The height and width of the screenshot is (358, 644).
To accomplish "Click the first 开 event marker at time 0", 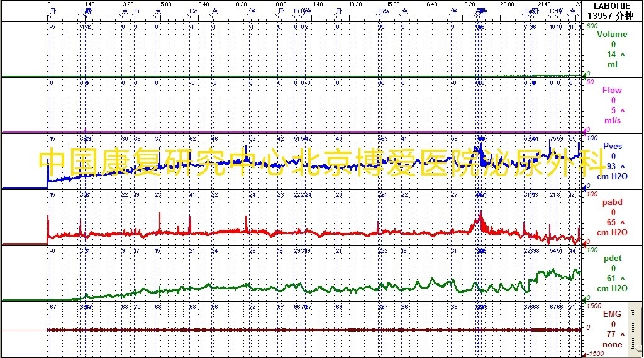I will [53, 11].
